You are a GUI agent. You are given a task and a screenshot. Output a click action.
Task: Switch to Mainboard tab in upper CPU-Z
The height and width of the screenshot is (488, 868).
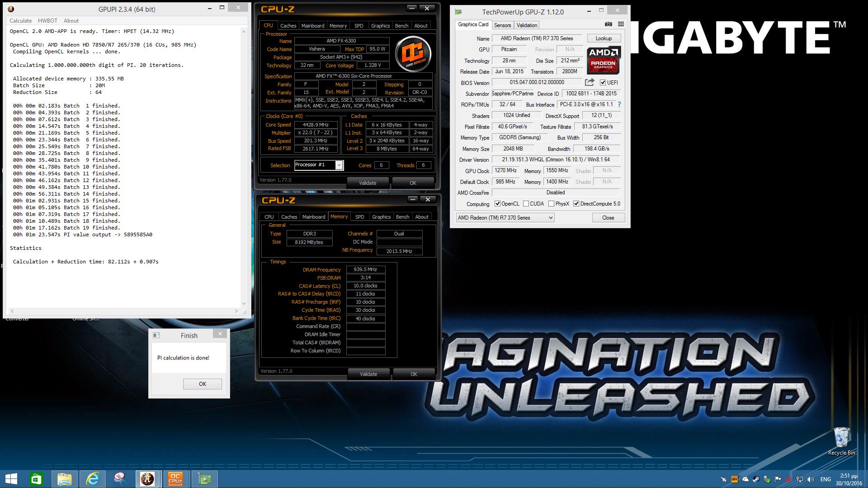[313, 26]
